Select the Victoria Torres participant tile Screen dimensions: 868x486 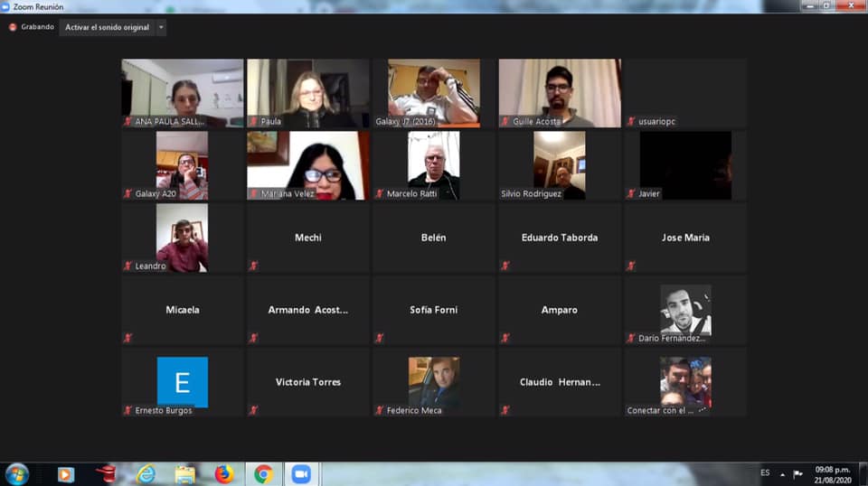tap(307, 382)
